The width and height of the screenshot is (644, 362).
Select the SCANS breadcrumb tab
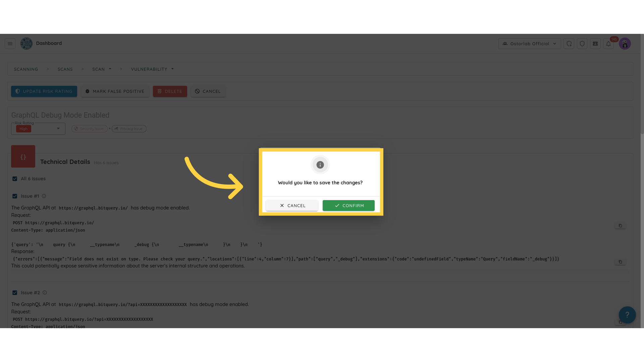pos(65,68)
